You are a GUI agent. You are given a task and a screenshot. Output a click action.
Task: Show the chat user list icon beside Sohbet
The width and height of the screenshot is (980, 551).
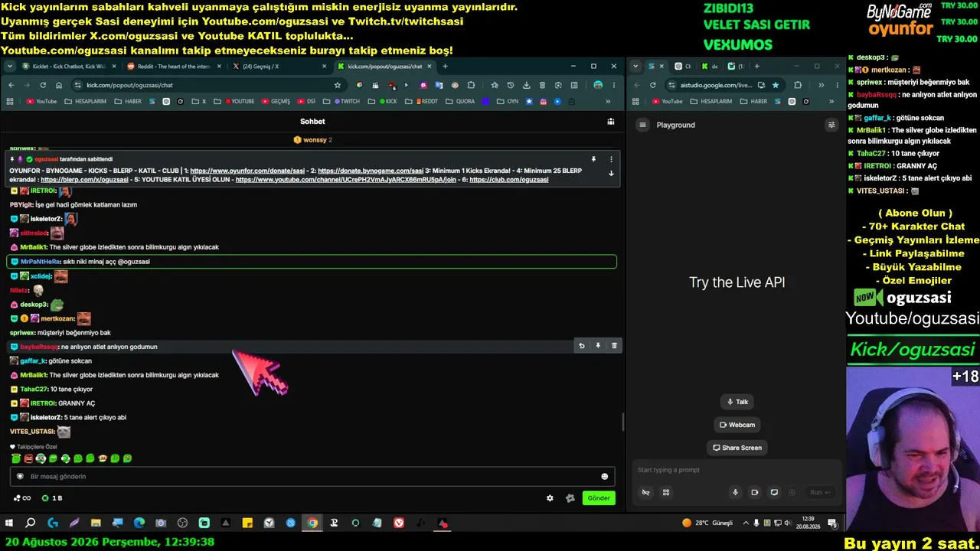click(610, 122)
